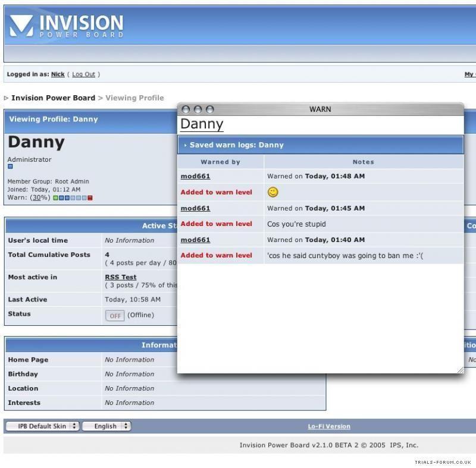The width and height of the screenshot is (476, 468).
Task: Open the Danny link in the WARN window
Action: [x=202, y=124]
